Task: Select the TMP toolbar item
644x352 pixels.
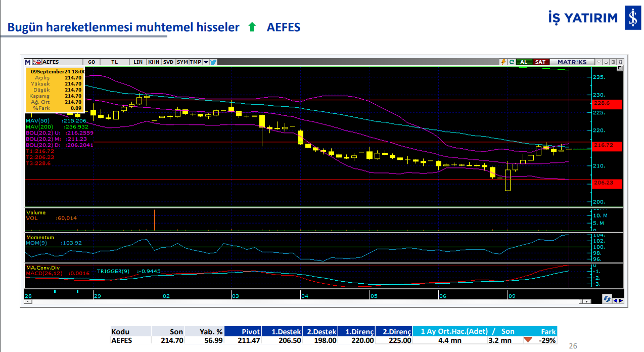Action: tap(196, 62)
